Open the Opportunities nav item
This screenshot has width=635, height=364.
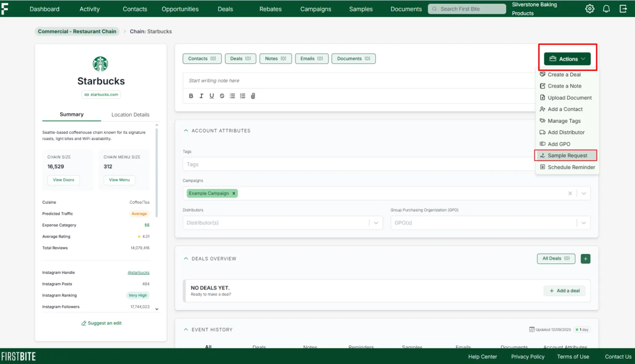[x=180, y=9]
